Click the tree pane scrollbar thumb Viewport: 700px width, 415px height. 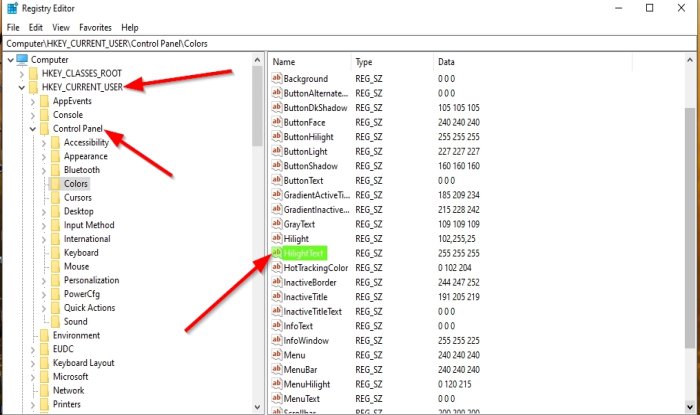point(257,107)
